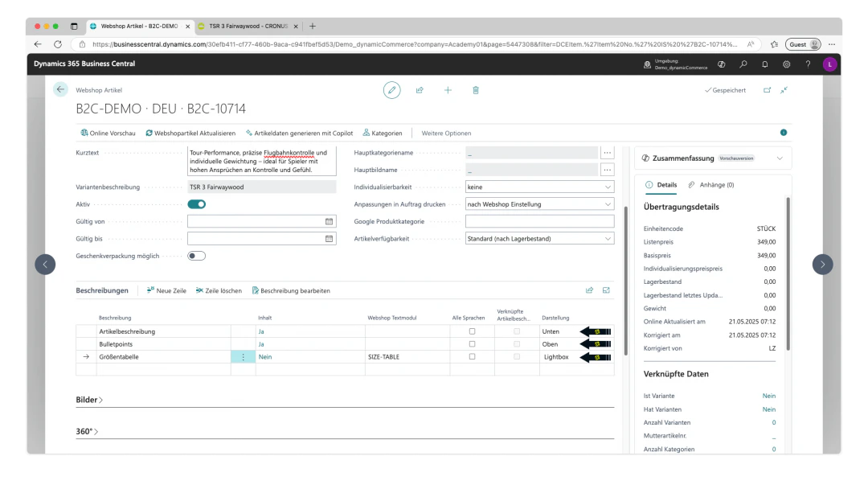868x489 pixels.
Task: Click the main form vertical scrollbar
Action: (626, 281)
